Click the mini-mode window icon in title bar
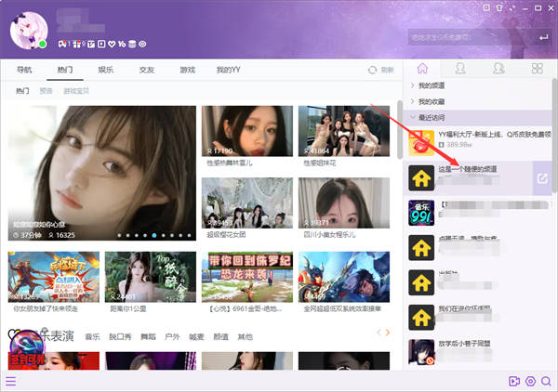This screenshot has width=558, height=392. point(512,7)
